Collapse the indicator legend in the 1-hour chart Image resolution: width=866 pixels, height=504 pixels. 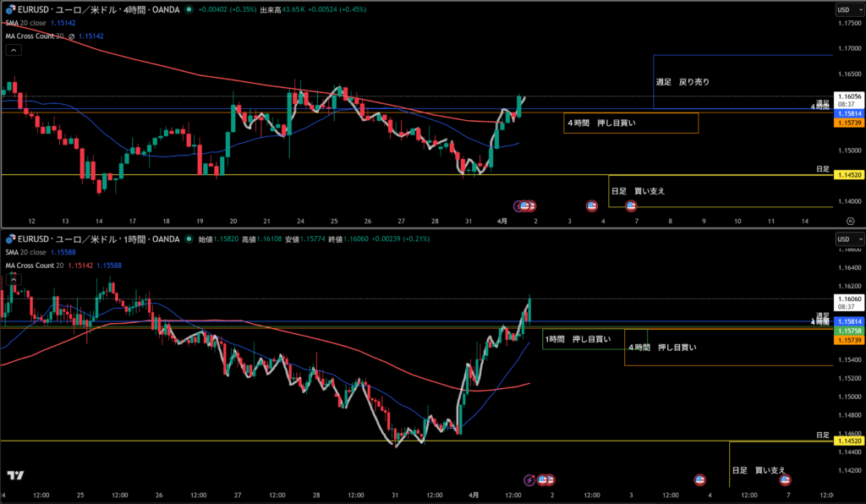(x=14, y=279)
